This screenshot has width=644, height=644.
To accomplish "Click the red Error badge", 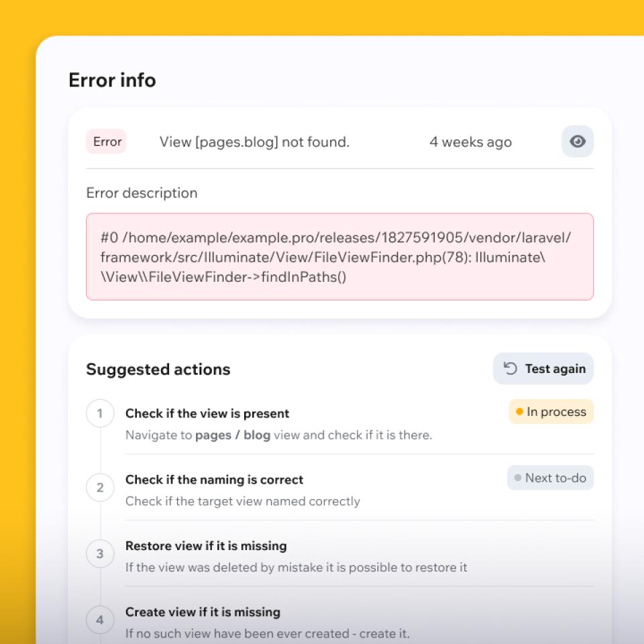I will tap(107, 142).
